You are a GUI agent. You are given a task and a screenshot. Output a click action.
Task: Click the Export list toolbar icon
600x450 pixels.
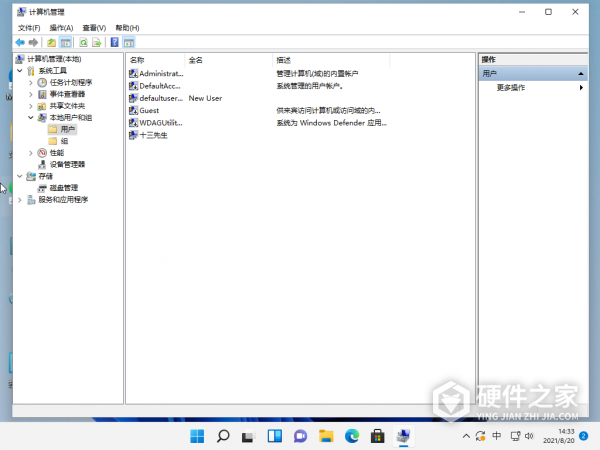96,42
